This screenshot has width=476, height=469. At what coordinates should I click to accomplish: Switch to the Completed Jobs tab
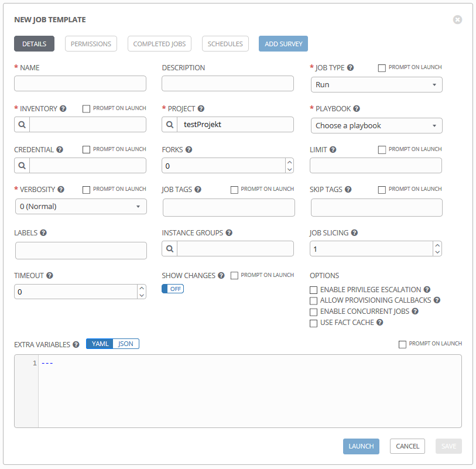coord(159,44)
